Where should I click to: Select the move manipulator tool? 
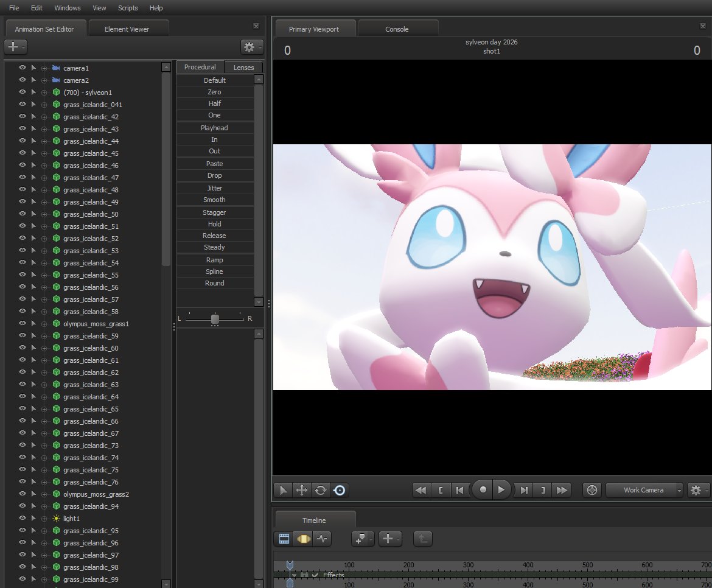[x=301, y=490]
